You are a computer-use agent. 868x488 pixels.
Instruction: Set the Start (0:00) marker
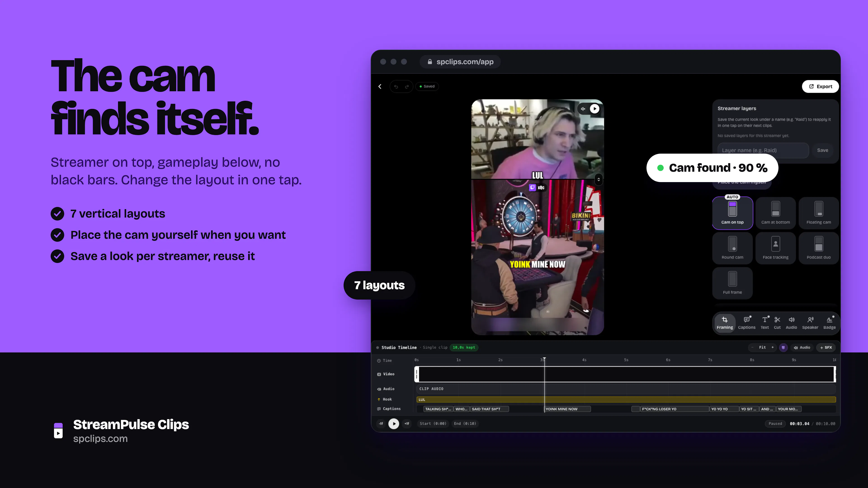pyautogui.click(x=433, y=424)
